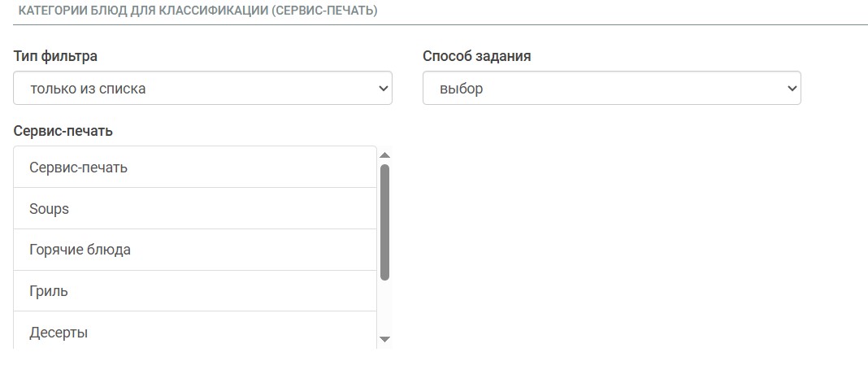
Task: Open the "Тип фильтра" dropdown
Action: [x=202, y=89]
